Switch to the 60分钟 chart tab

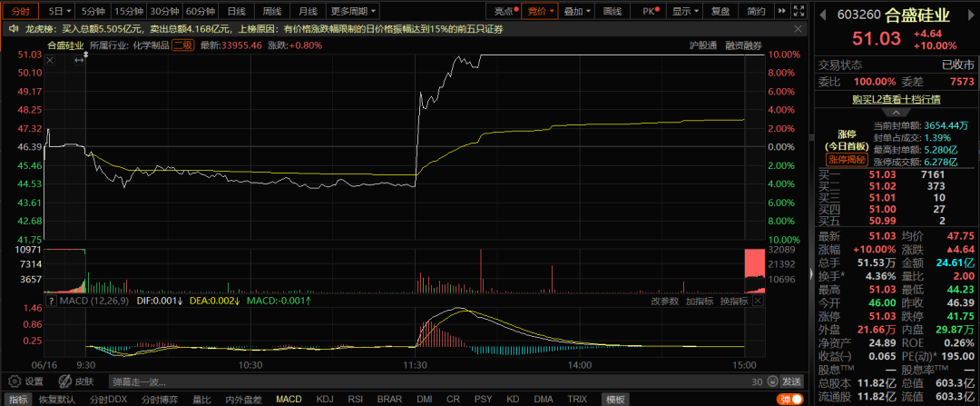pos(201,11)
